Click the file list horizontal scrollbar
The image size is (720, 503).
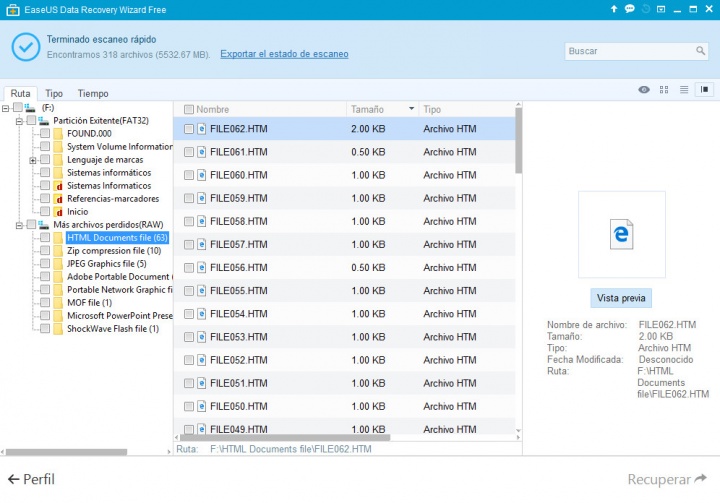[x=284, y=438]
